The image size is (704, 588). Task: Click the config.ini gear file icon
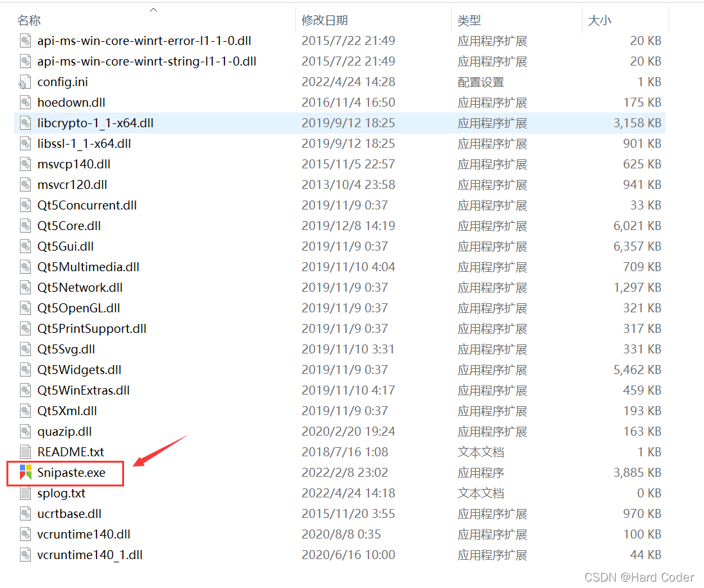coord(24,82)
